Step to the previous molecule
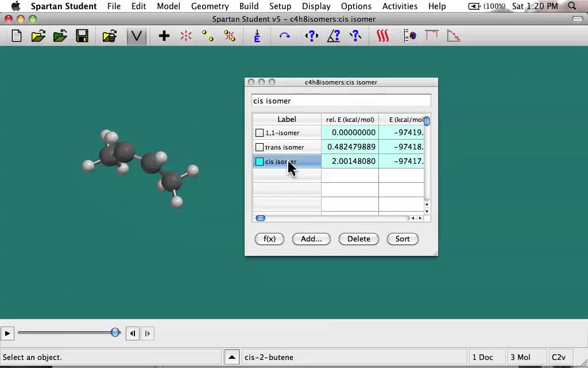The image size is (588, 368). point(133,333)
